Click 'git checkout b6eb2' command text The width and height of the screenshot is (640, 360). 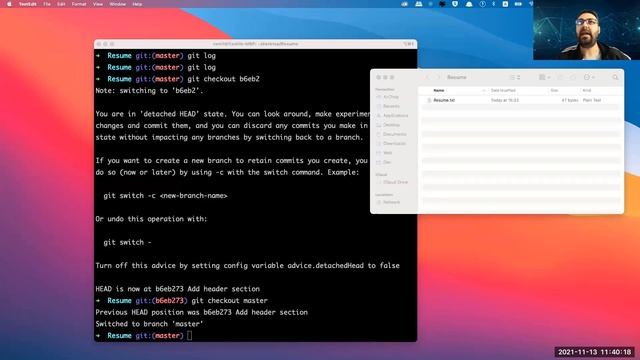coord(223,79)
